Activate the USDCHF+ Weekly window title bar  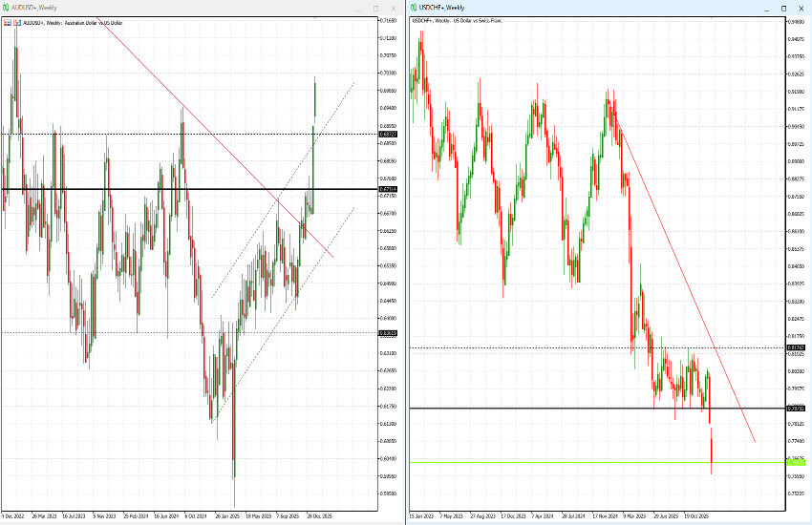point(573,8)
